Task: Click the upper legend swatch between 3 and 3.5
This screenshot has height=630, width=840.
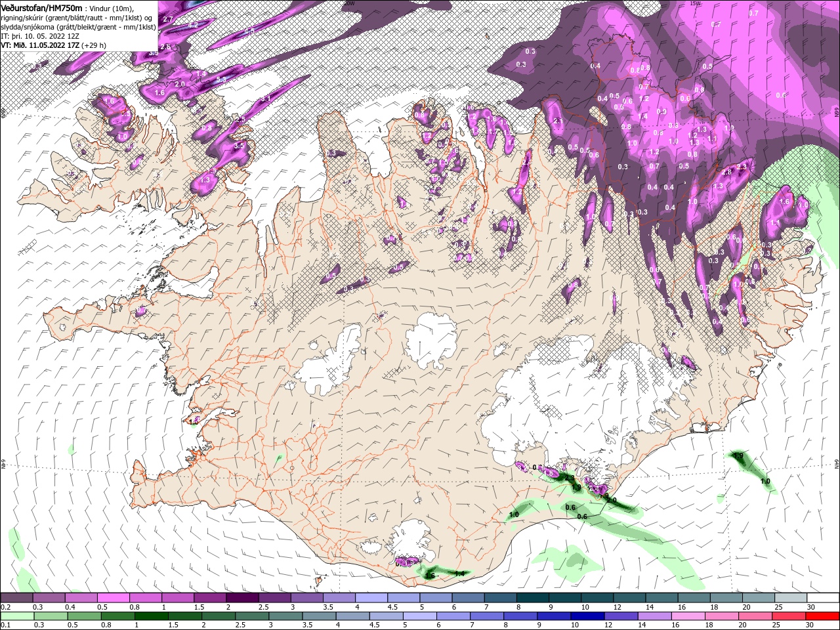Action: pos(306,598)
